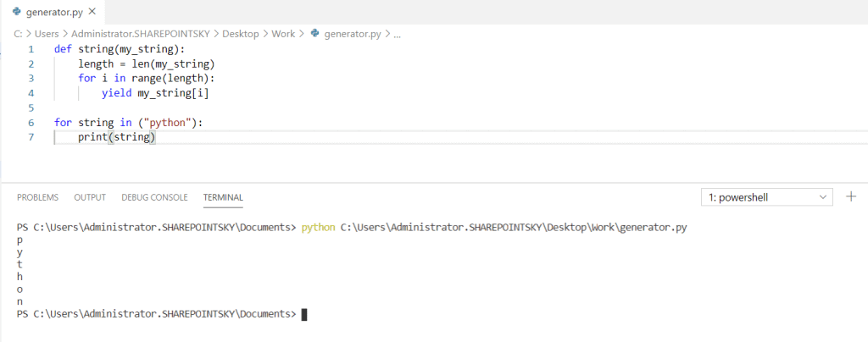Focus the terminal at the blinking cursor
Screen dimensions: 868x342
click(x=304, y=314)
